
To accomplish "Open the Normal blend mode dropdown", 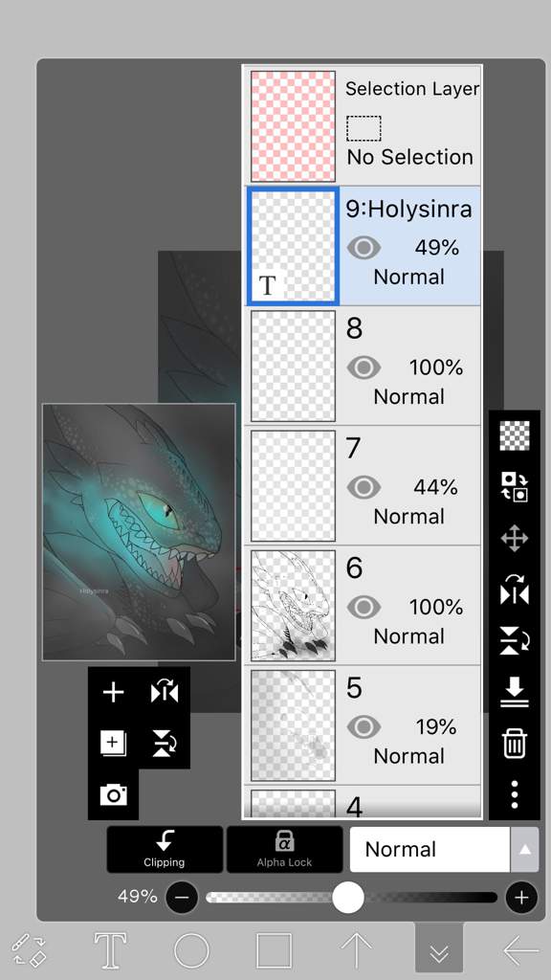I will click(x=430, y=850).
